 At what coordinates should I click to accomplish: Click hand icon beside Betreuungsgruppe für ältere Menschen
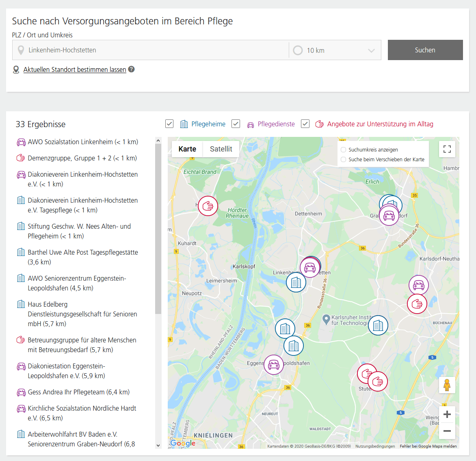21,340
